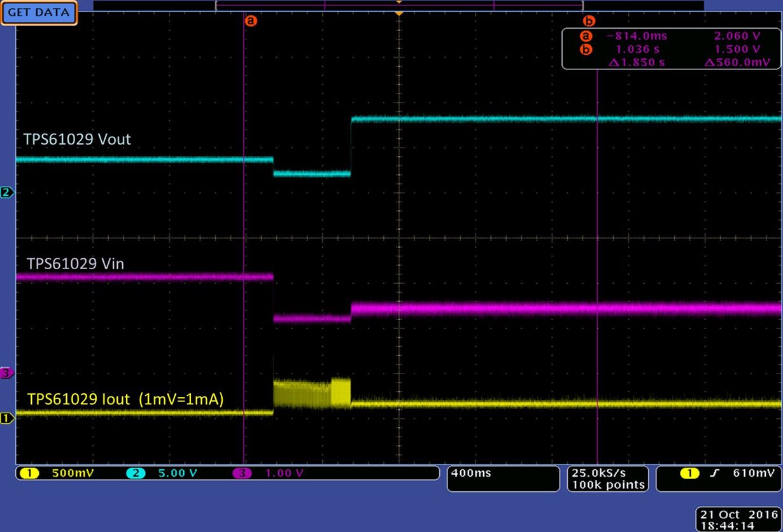Click the GET DATA button
The width and height of the screenshot is (783, 532).
pos(39,13)
